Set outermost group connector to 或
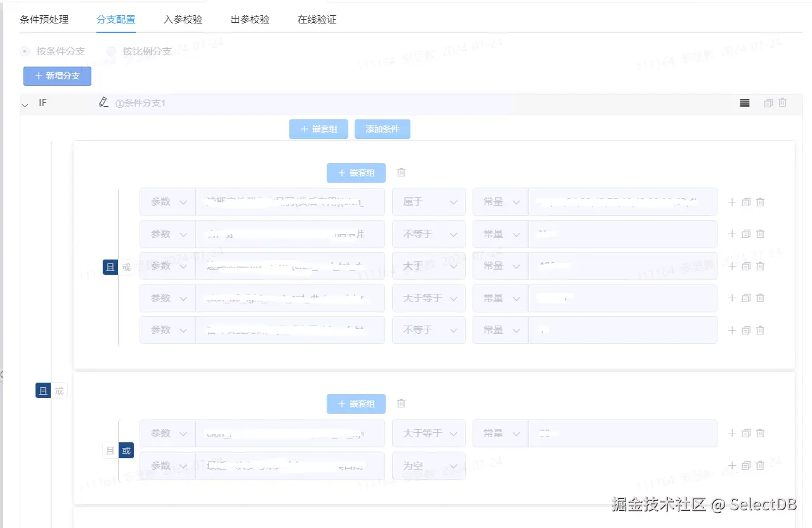The height and width of the screenshot is (528, 812). [59, 392]
